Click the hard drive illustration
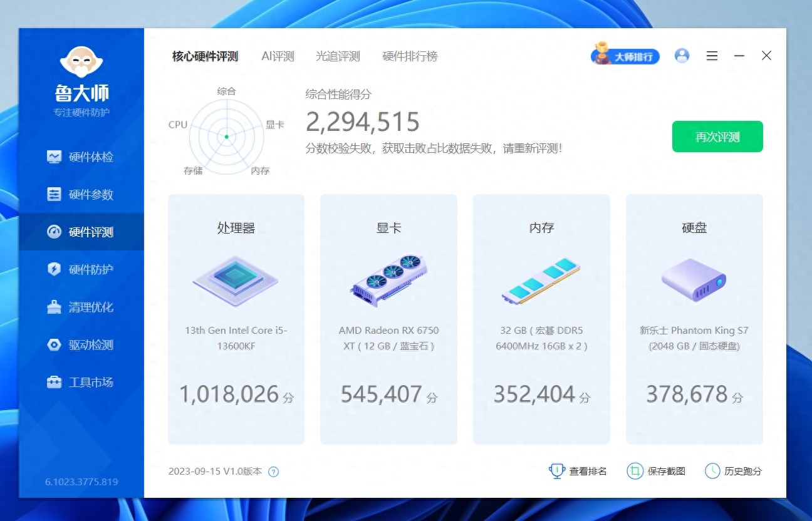 (x=694, y=280)
